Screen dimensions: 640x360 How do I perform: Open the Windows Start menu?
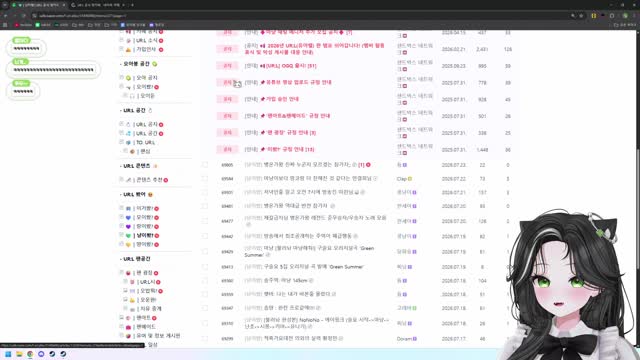click(8, 354)
